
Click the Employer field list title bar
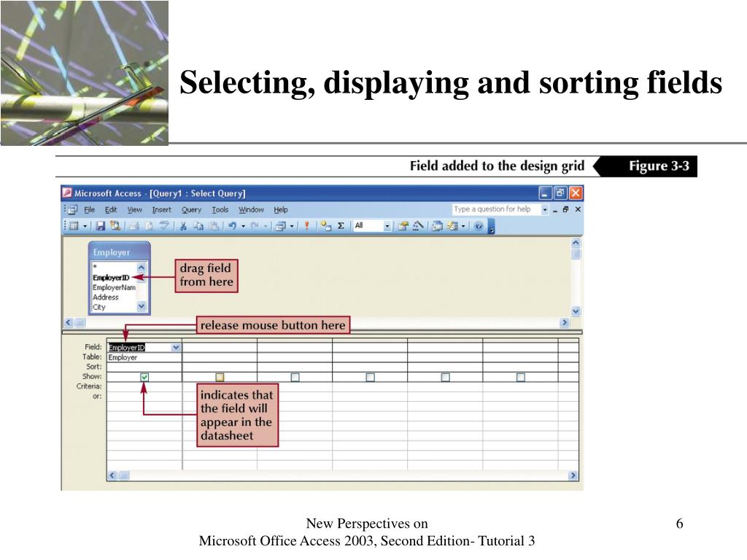tap(119, 252)
